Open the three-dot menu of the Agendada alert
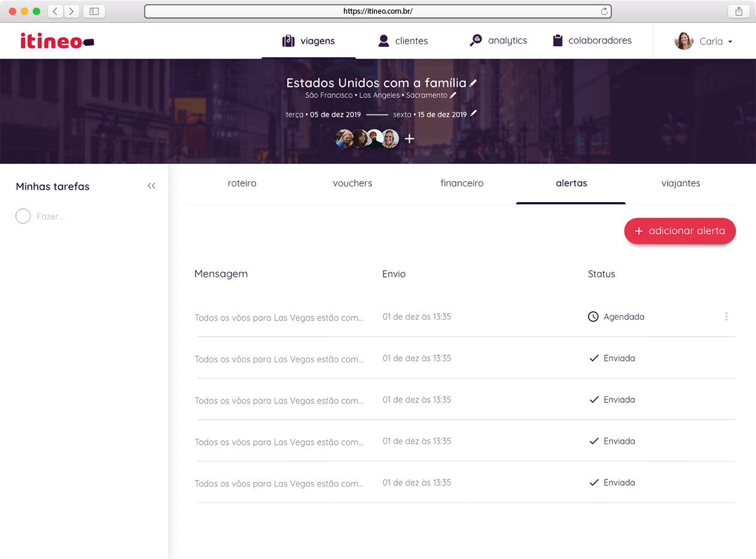 click(x=727, y=316)
